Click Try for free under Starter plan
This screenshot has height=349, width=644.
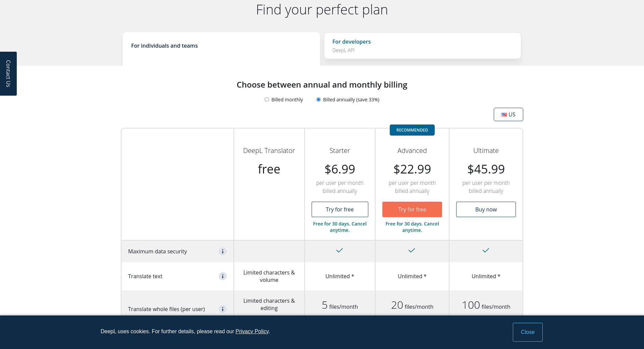[339, 209]
